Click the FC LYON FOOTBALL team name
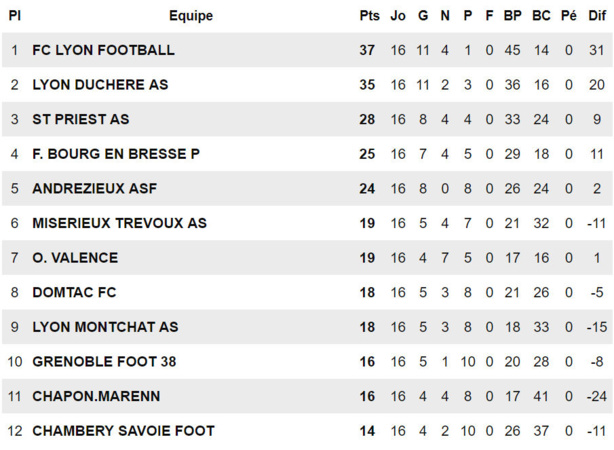 (103, 50)
